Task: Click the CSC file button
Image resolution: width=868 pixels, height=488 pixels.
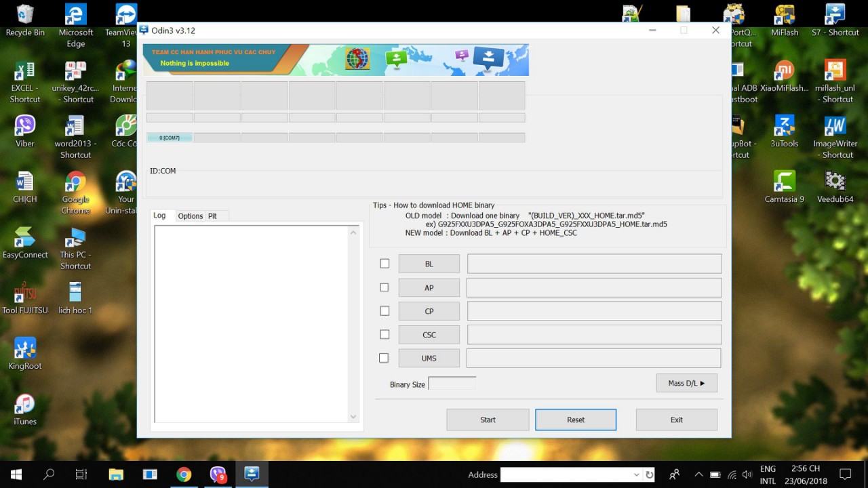Action: (429, 334)
